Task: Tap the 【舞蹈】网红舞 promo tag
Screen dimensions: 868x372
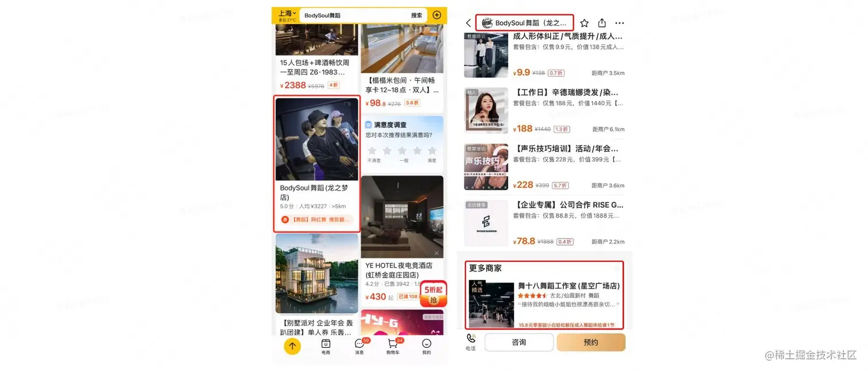Action: [x=316, y=219]
